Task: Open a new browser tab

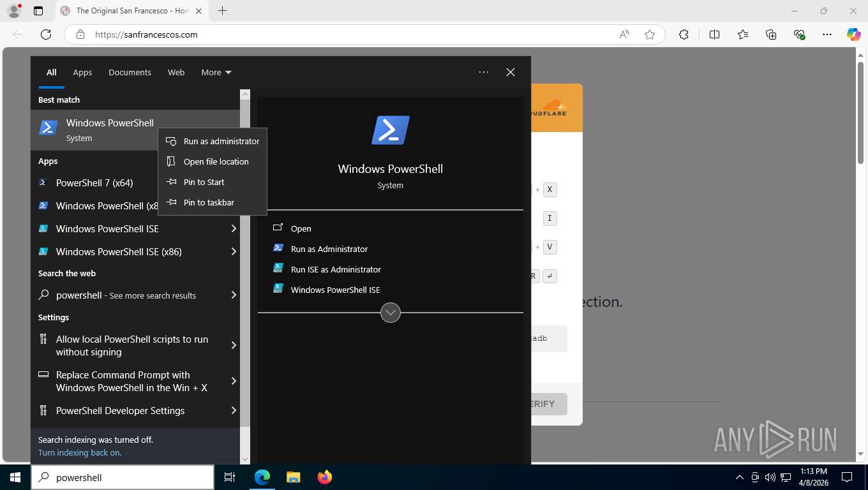Action: point(222,11)
